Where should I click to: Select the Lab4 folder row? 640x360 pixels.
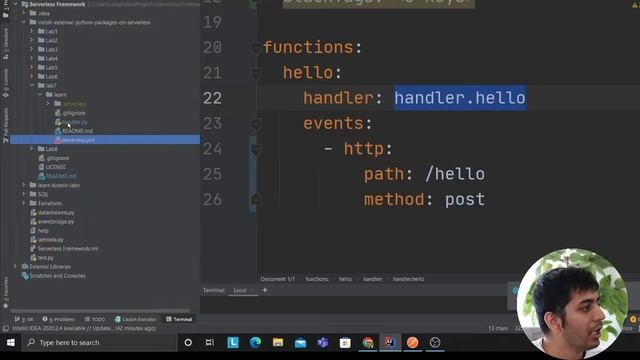105,58
